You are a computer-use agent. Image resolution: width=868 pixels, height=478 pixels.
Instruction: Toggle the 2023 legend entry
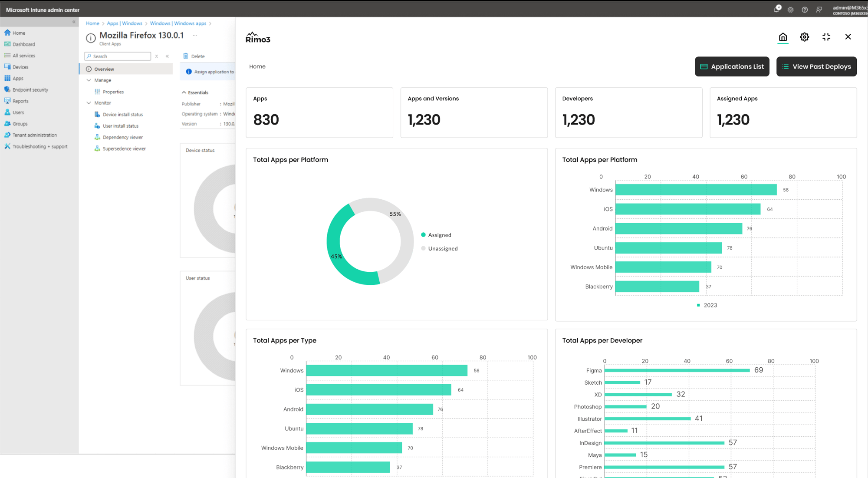tap(707, 305)
